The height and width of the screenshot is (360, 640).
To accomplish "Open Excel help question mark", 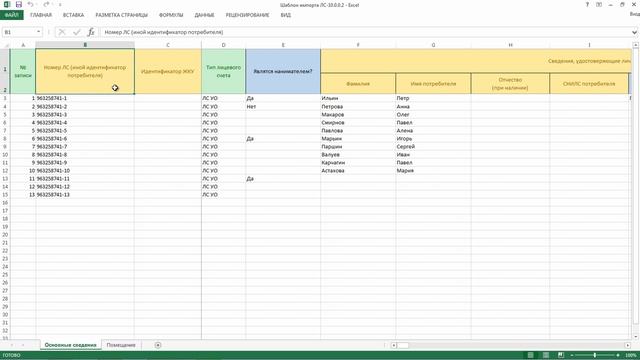I will (x=587, y=4).
